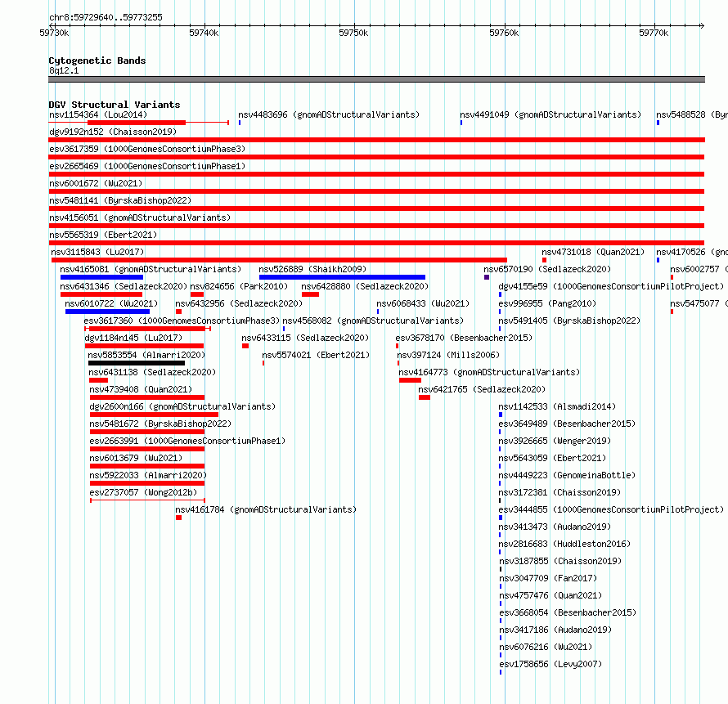This screenshot has height=704, width=728.
Task: Click nsv5481672 (ByrskaBishop2022) label
Action: (160, 424)
